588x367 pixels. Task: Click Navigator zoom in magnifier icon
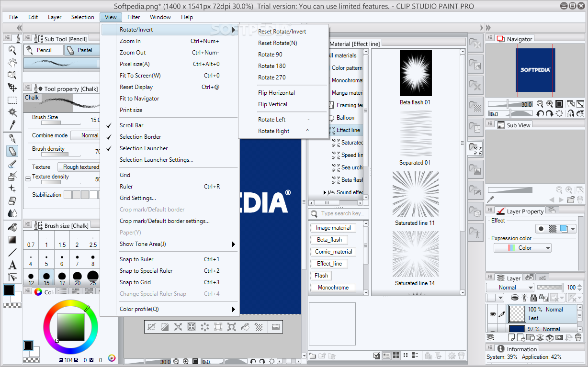click(x=550, y=104)
